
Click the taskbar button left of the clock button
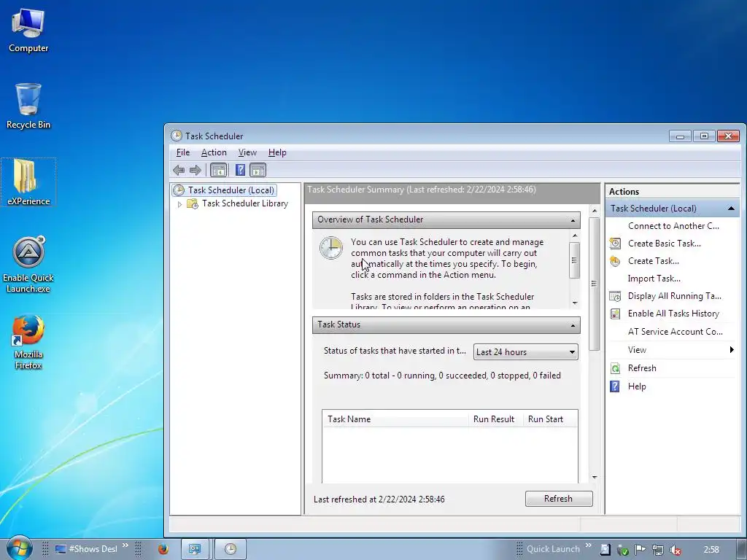tap(195, 549)
